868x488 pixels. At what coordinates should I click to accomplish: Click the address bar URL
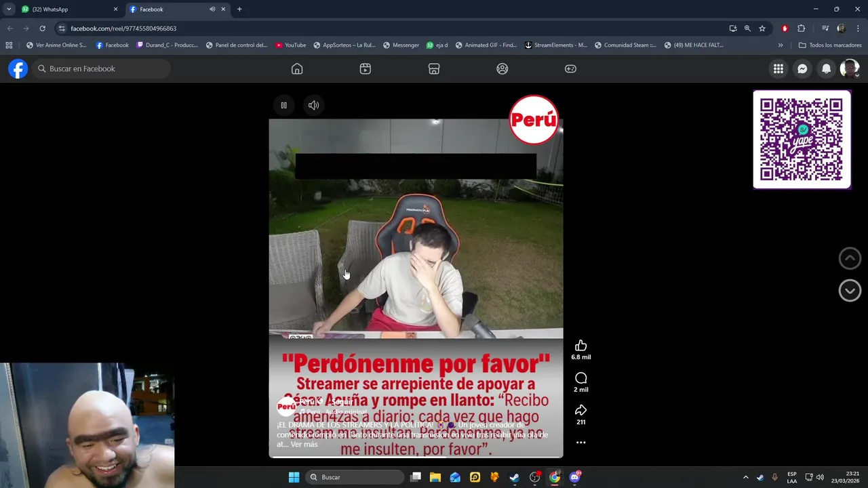tap(123, 28)
